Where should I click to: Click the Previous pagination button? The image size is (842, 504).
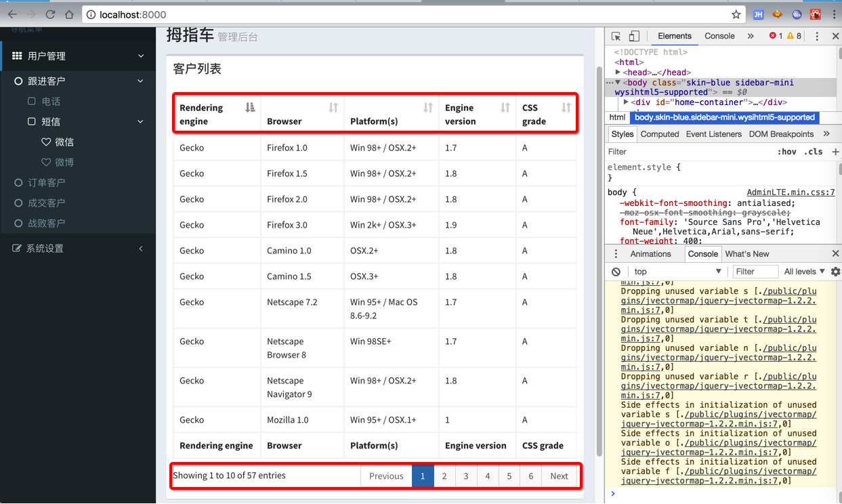coord(386,476)
